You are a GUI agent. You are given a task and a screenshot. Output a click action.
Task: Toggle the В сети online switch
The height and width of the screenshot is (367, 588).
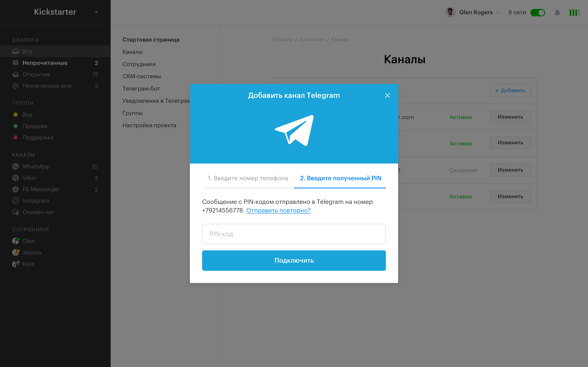538,12
